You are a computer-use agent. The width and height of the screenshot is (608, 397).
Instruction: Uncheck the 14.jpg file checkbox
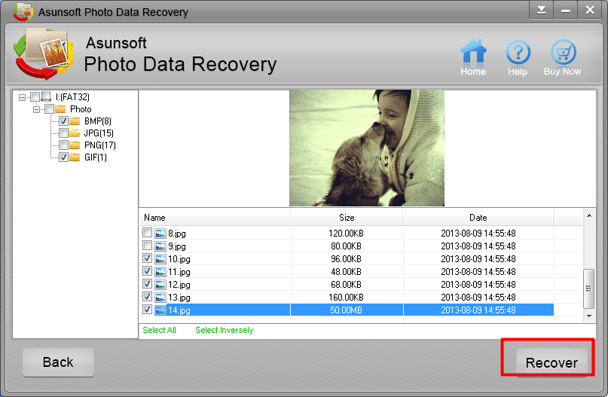(147, 309)
